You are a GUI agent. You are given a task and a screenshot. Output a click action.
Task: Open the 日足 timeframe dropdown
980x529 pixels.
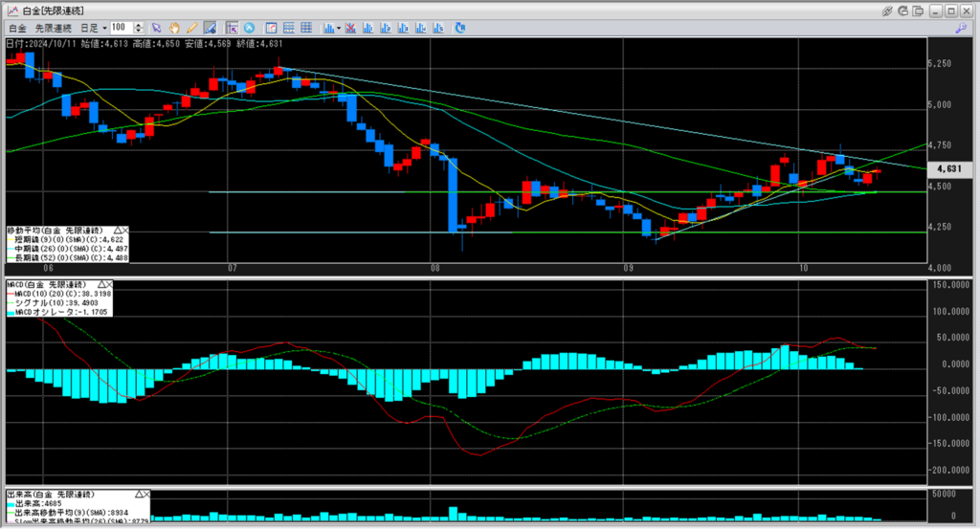click(x=94, y=28)
